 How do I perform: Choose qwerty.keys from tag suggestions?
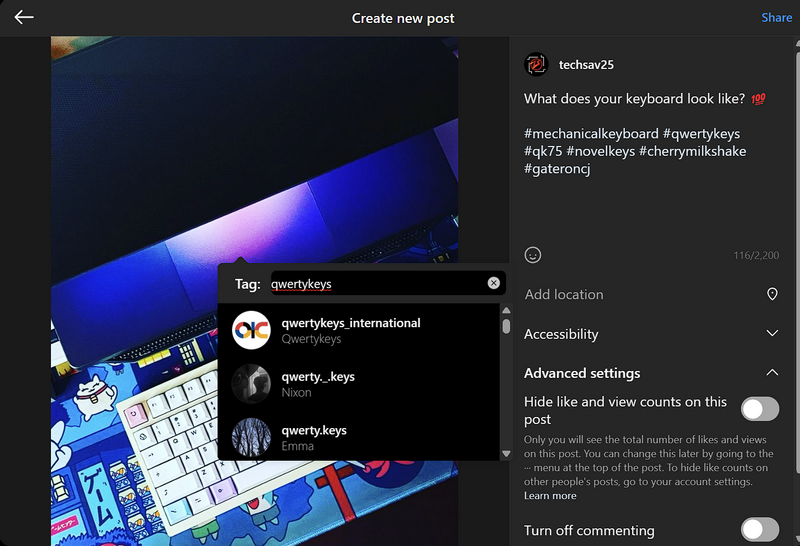(314, 431)
